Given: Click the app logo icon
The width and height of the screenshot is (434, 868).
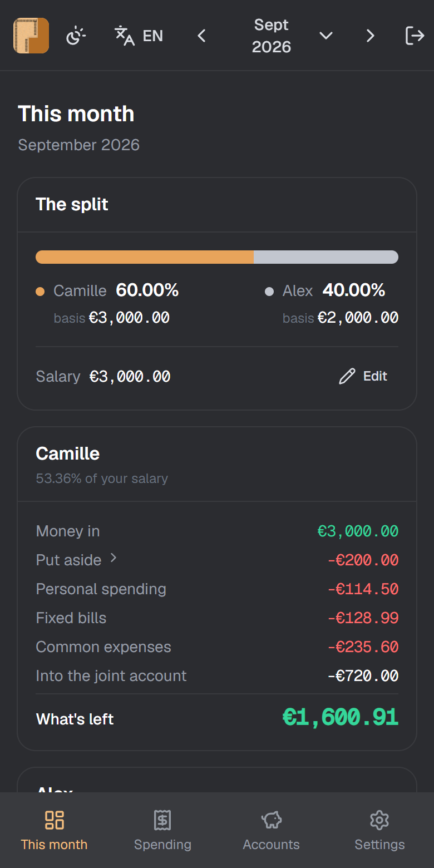Looking at the screenshot, I should (x=31, y=36).
